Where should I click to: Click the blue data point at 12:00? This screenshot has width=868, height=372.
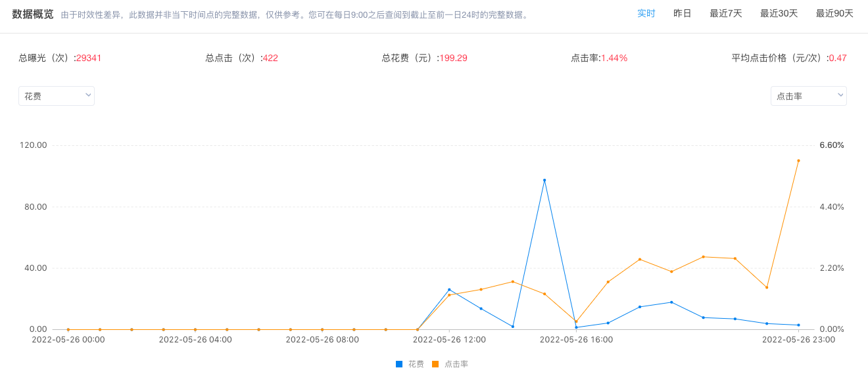click(x=449, y=289)
